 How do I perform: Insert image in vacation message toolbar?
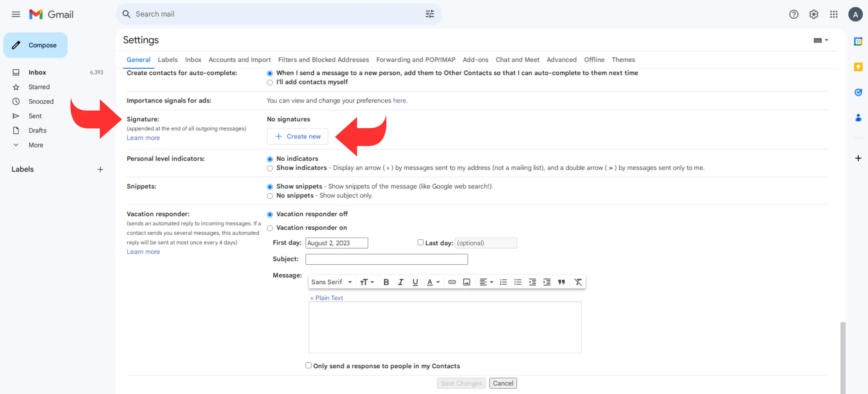tap(466, 282)
